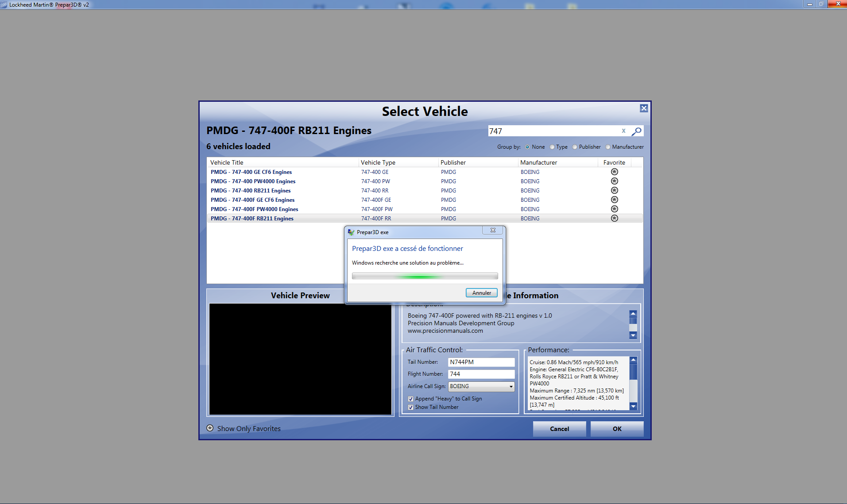Viewport: 847px width, 504px height.
Task: Select Group by Manufacturer option
Action: (x=608, y=147)
